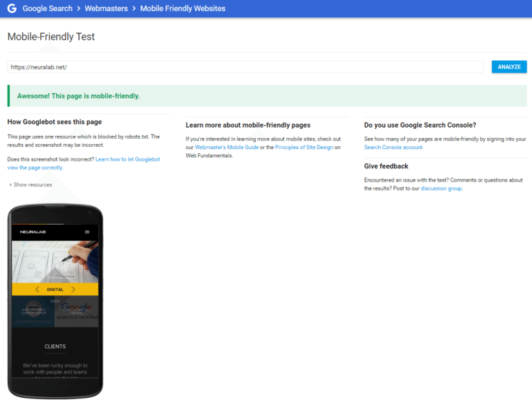This screenshot has height=404, width=532.
Task: Open the Search Console account link
Action: 393,148
